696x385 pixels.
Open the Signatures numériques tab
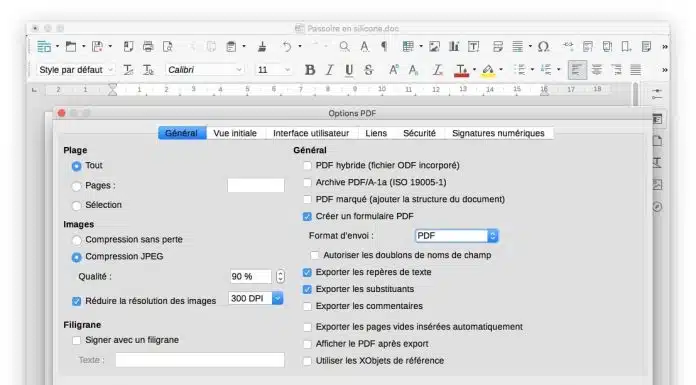[x=498, y=133]
